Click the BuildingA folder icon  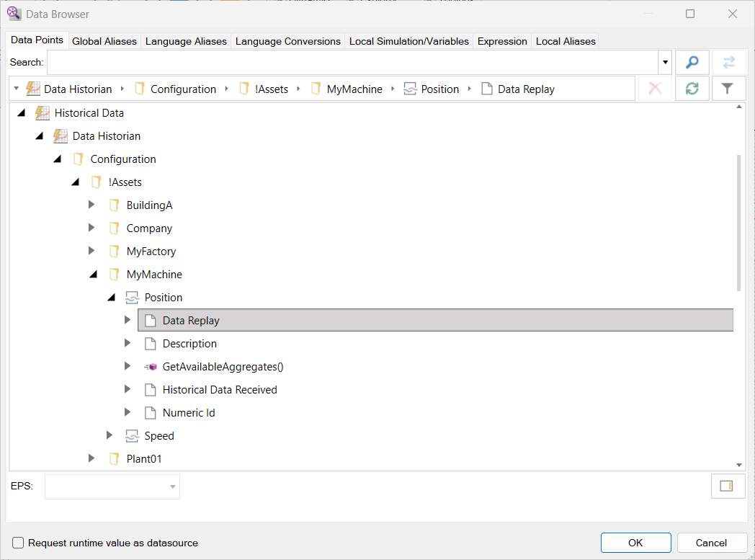(114, 205)
